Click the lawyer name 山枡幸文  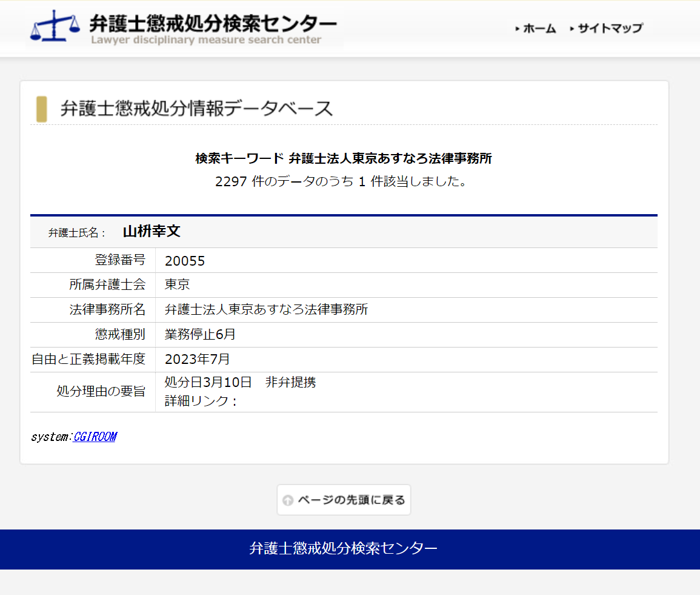coord(152,232)
